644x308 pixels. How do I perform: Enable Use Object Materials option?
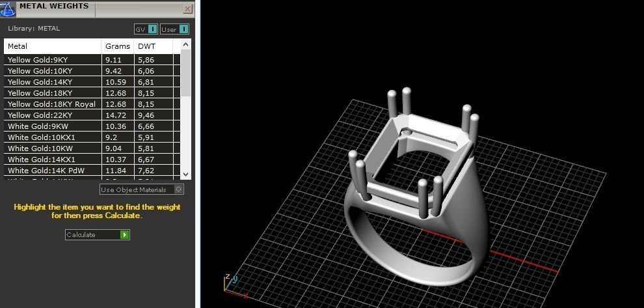coord(142,189)
